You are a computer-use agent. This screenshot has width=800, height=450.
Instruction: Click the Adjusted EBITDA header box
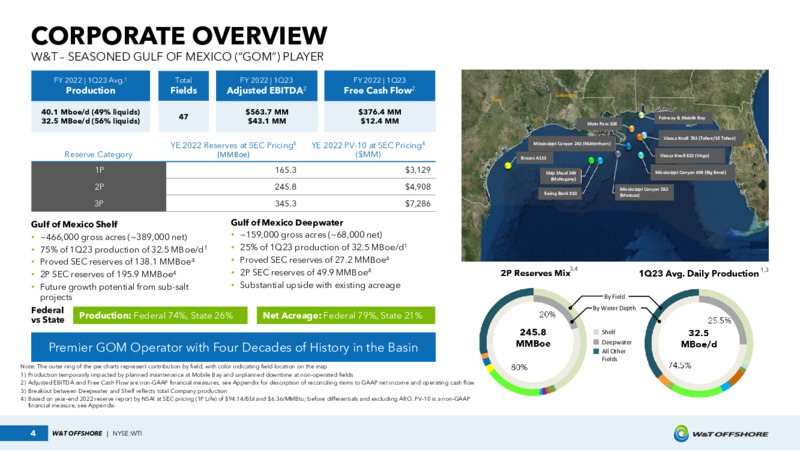pos(266,86)
